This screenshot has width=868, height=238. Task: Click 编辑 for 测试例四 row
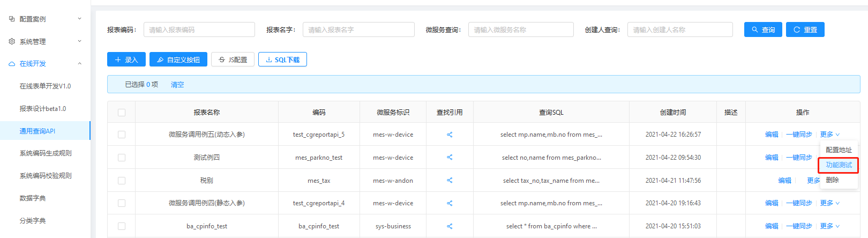[772, 158]
